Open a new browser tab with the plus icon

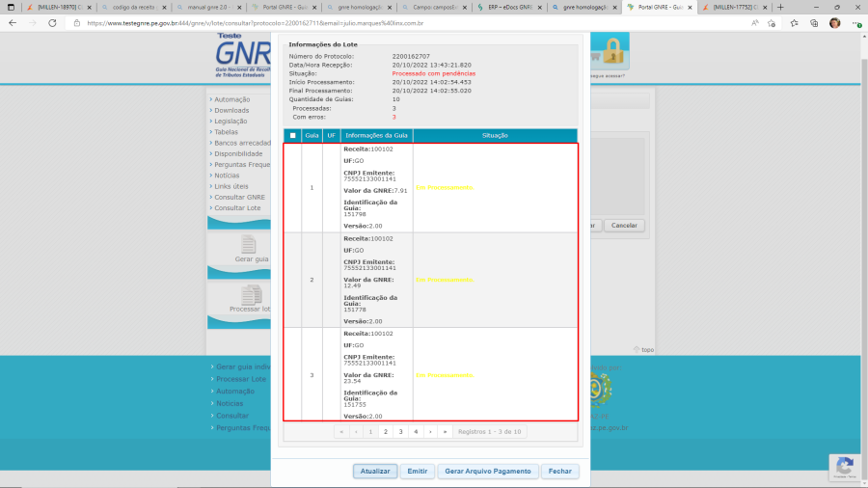[780, 7]
